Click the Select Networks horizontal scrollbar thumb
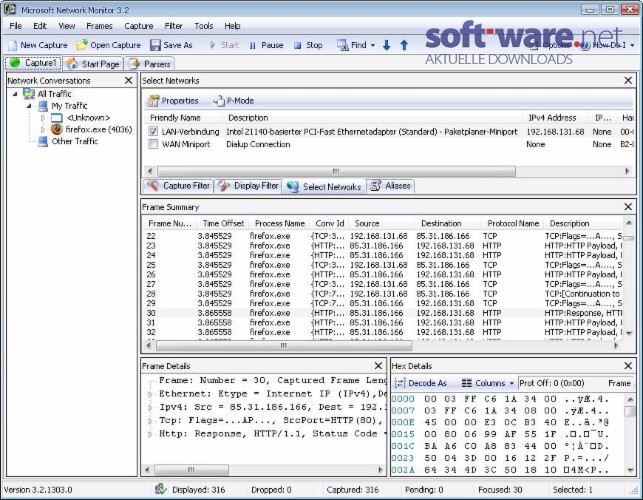 336,171
